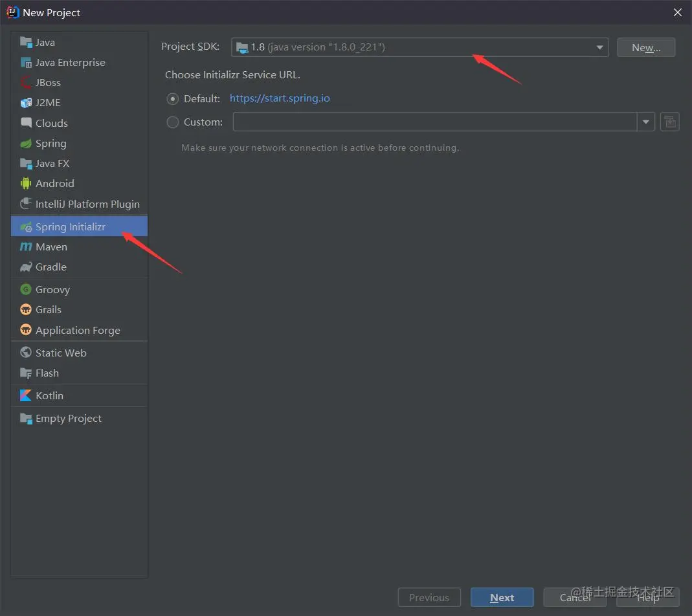Click the Cancel button
Viewport: 692px width, 616px height.
click(x=575, y=597)
